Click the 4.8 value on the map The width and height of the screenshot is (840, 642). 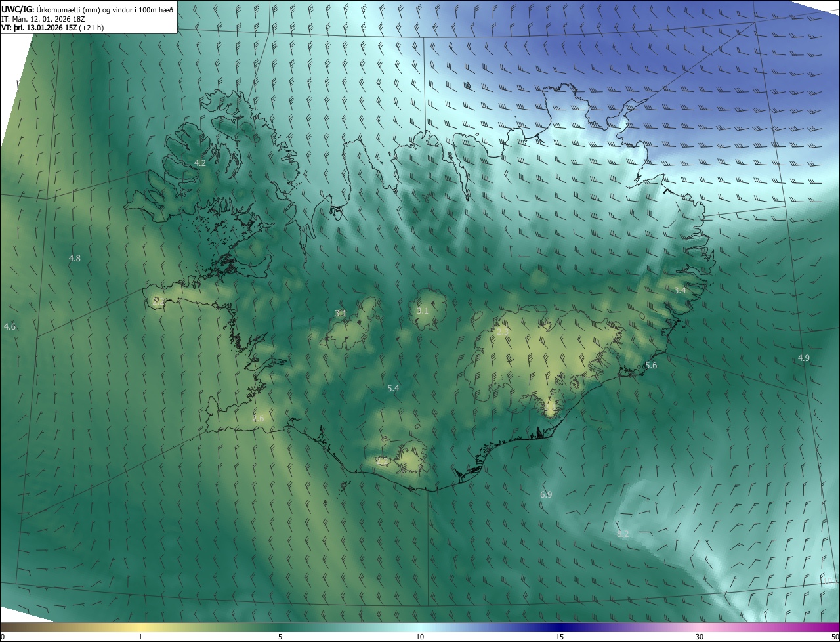(75, 258)
